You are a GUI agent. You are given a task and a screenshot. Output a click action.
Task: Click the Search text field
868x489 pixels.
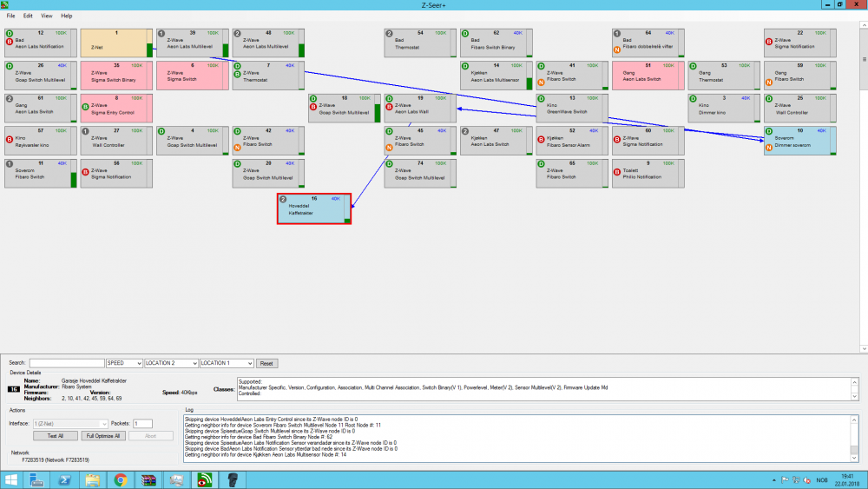(x=66, y=363)
